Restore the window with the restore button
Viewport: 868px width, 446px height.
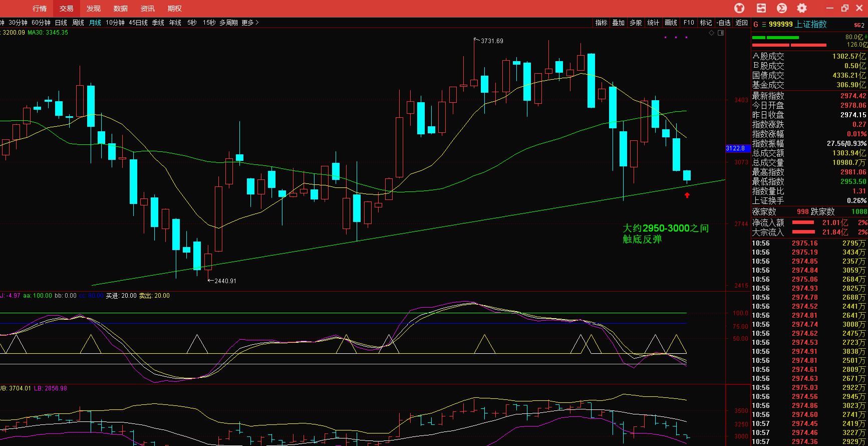click(x=845, y=8)
